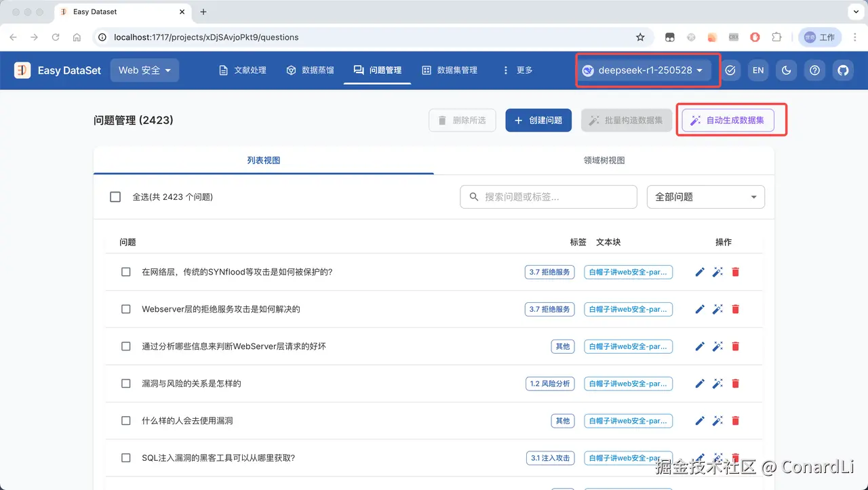Click wand icon for 漏洞与风险的关系 question
Screen dimensions: 868x490
click(x=717, y=384)
